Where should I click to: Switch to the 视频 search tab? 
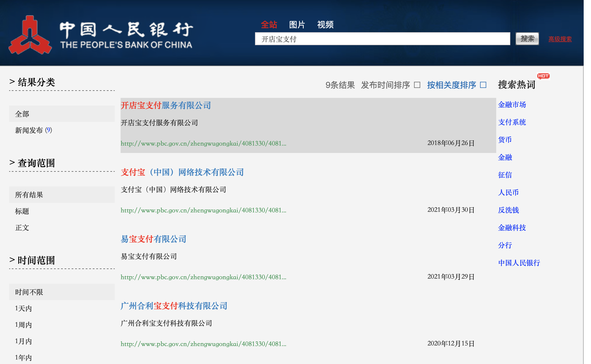pyautogui.click(x=325, y=25)
